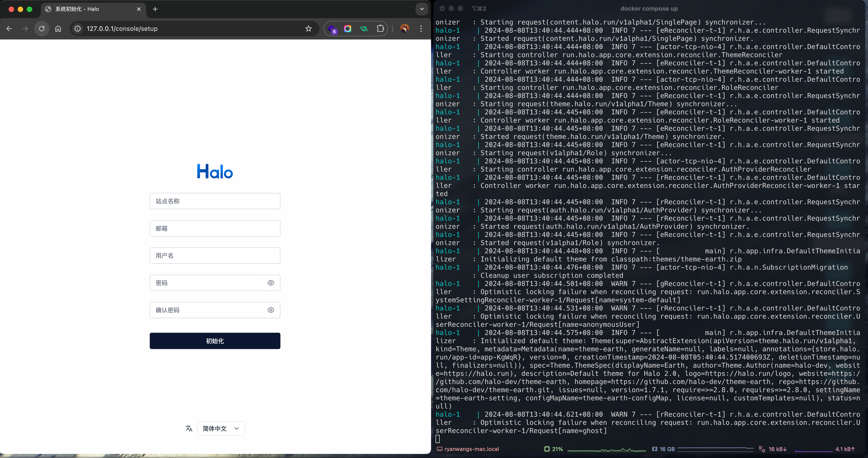Open Chrome's three-dot menu
Image resolution: width=868 pixels, height=458 pixels.
pyautogui.click(x=421, y=29)
